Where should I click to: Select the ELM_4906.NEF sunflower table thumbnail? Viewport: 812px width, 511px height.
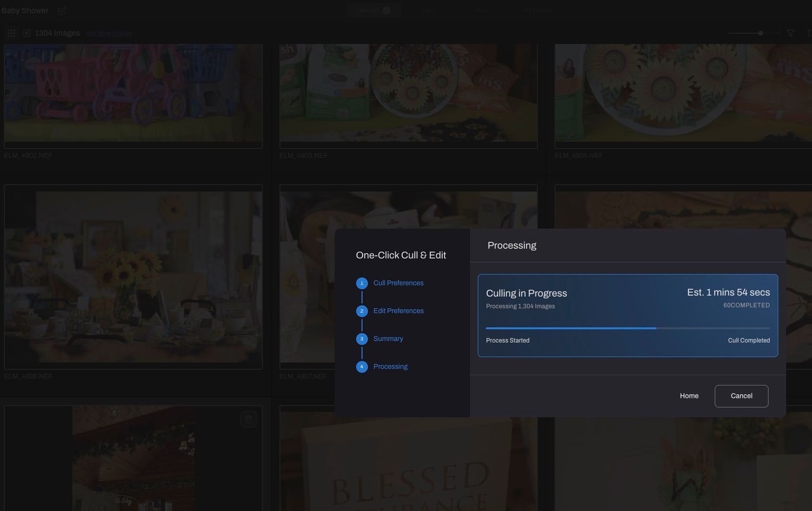tap(133, 277)
